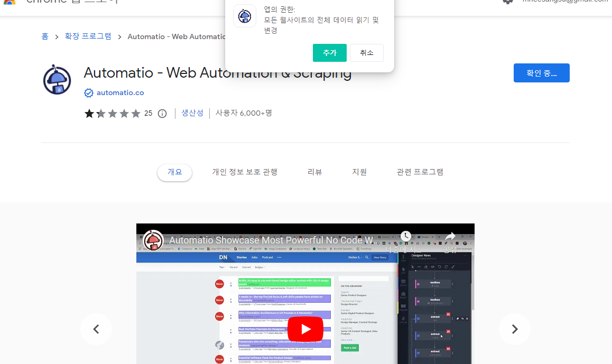Image resolution: width=612 pixels, height=364 pixels.
Task: Click the star rating row
Action: pos(113,114)
